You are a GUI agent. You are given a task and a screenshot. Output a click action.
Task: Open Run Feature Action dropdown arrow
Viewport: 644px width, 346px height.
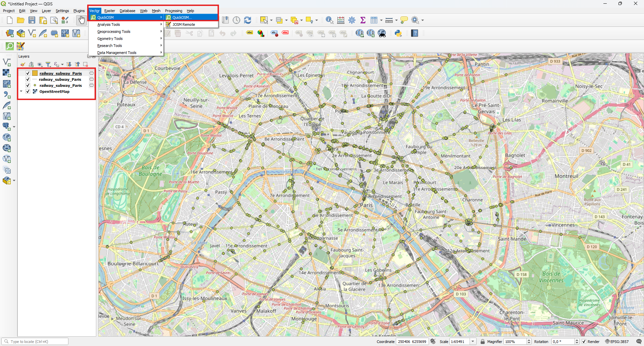[422, 20]
